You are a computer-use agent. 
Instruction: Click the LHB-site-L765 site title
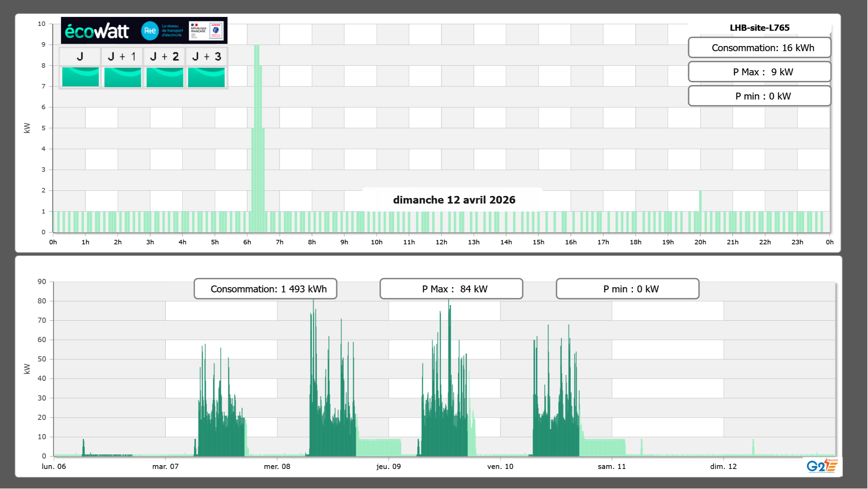click(759, 28)
